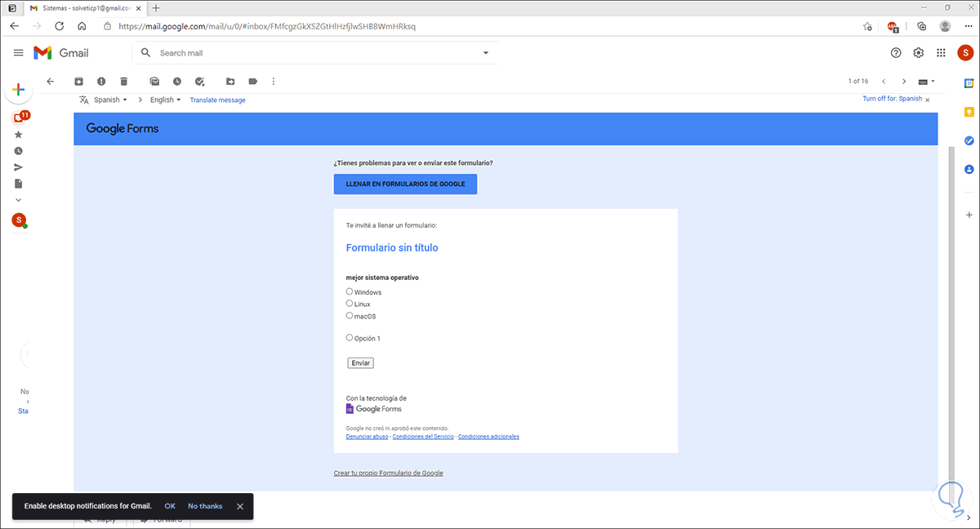Open the Google apps grid
980x529 pixels.
coord(941,52)
